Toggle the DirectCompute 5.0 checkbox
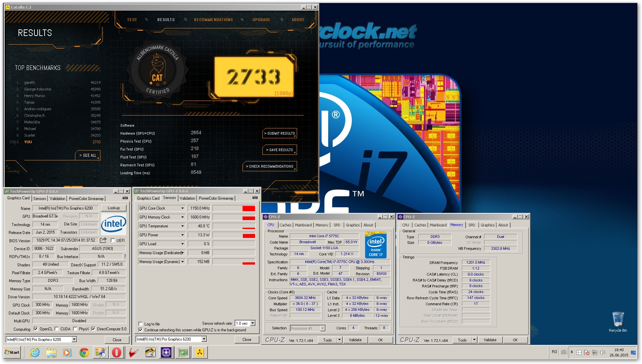Screen dimensions: 642x364 pyautogui.click(x=93, y=329)
